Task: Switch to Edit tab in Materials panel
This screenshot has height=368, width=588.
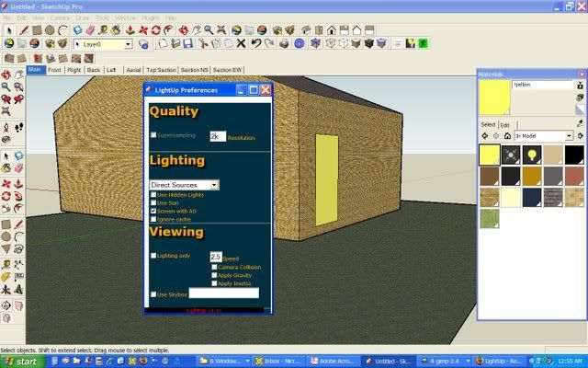Action: tap(505, 125)
